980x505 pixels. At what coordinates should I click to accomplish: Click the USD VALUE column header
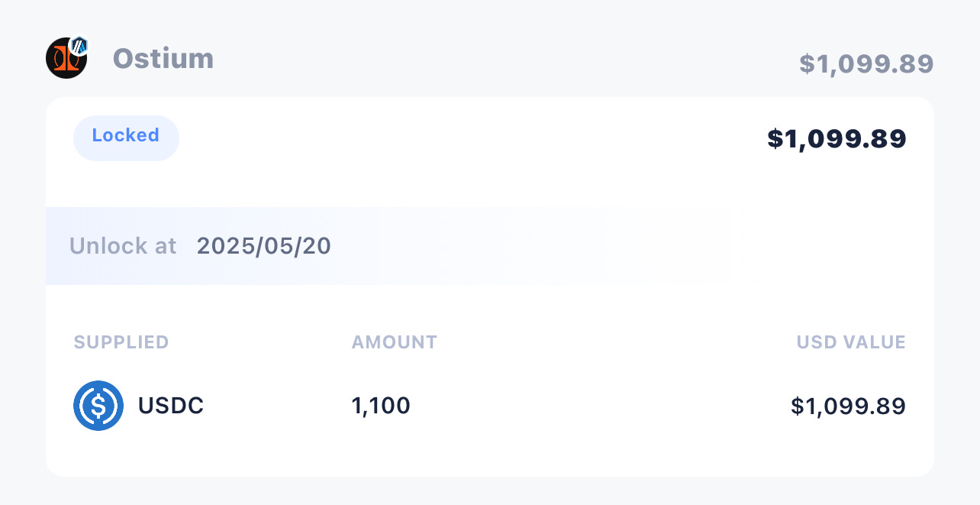(x=851, y=342)
